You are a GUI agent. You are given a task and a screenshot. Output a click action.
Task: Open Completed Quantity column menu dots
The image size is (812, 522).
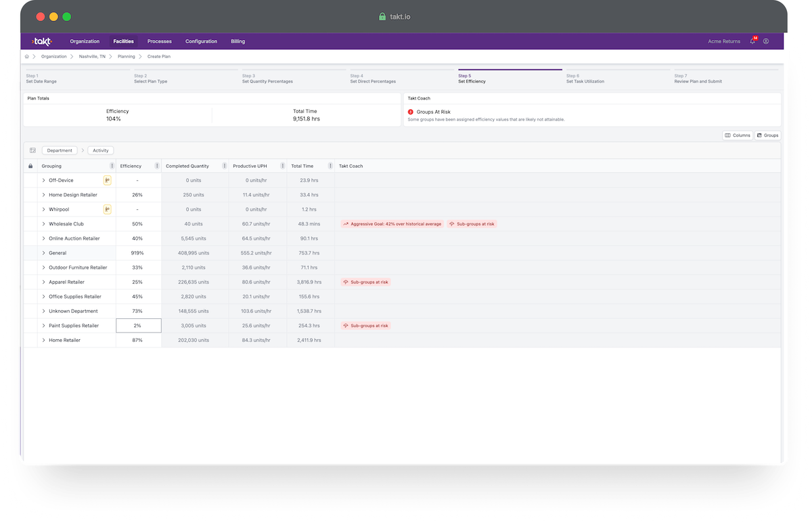pos(225,166)
